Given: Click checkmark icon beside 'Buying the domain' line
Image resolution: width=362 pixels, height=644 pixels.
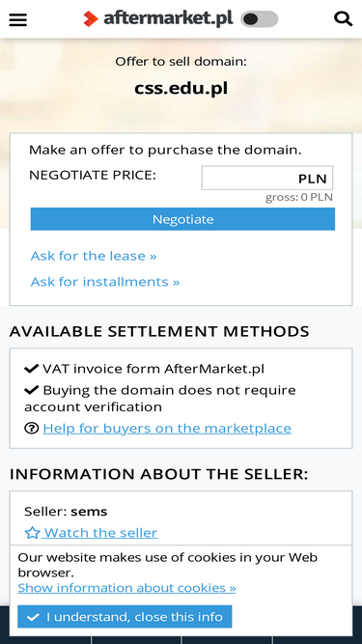Looking at the screenshot, I should [32, 390].
